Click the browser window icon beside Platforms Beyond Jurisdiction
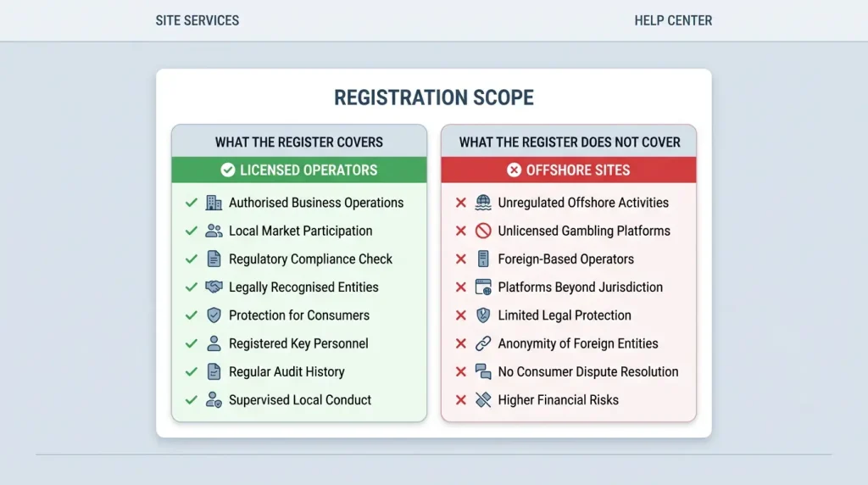The image size is (868, 485). point(483,287)
